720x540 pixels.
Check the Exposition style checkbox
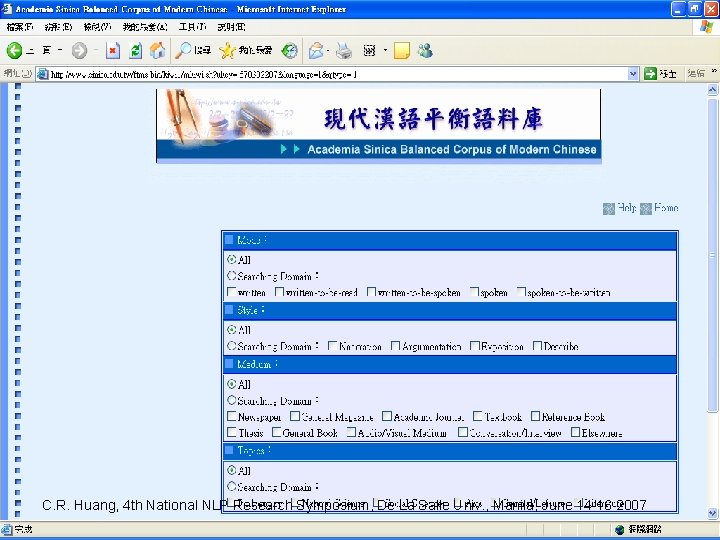475,346
